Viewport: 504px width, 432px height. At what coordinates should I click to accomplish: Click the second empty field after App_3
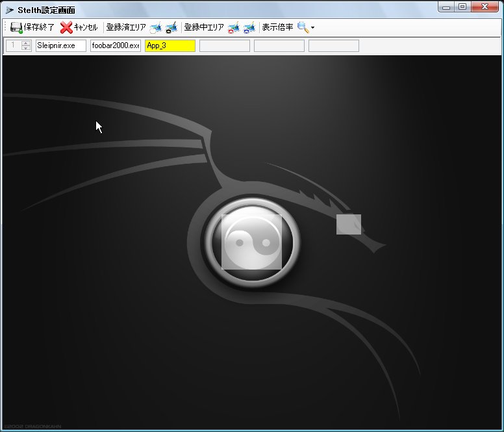pyautogui.click(x=279, y=45)
